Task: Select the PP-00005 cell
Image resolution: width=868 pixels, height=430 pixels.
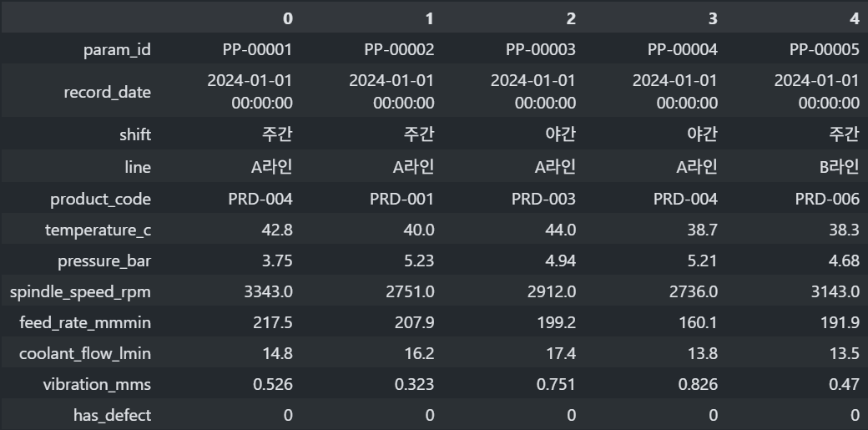Action: tap(824, 49)
